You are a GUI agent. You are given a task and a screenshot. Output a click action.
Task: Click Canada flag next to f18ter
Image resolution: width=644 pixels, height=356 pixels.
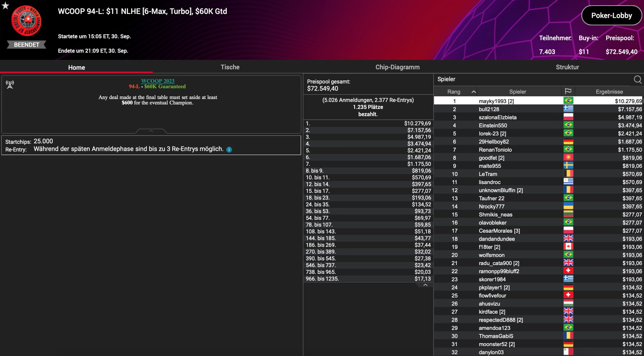pos(568,246)
